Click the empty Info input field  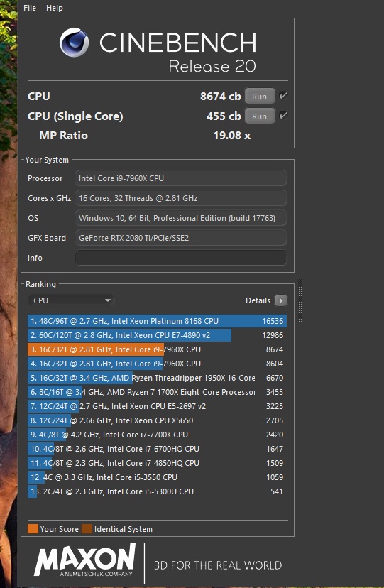(x=181, y=258)
